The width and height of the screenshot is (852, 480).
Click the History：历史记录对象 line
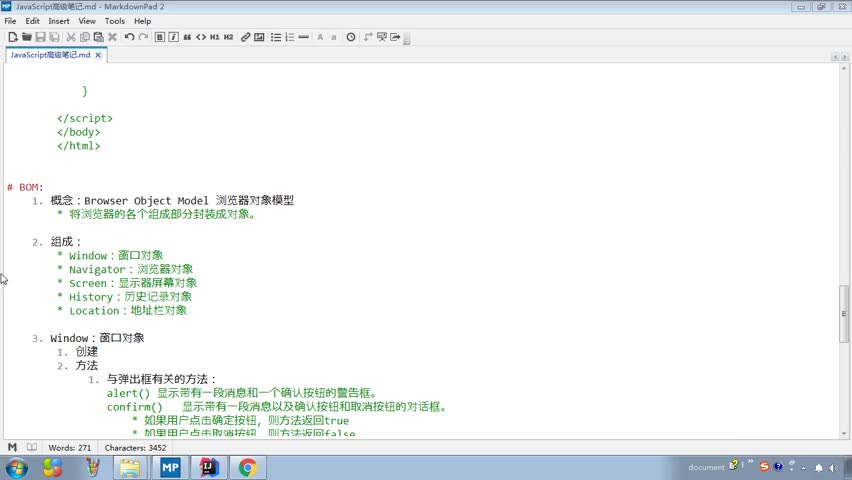[130, 297]
